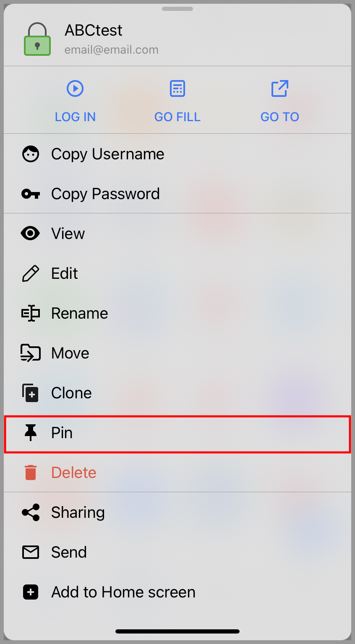Screen dimensions: 355x644
Task: Tap the LOG IN button
Action: pyautogui.click(x=75, y=117)
